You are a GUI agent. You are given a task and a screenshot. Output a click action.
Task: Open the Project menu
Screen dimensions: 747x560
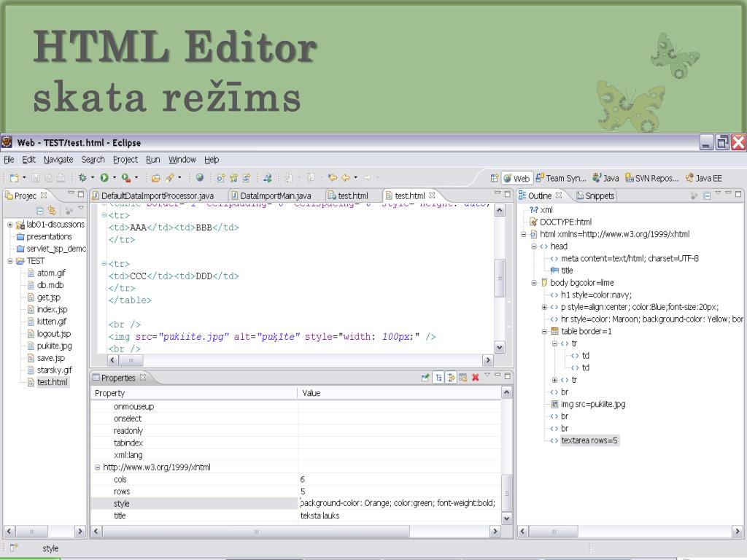pyautogui.click(x=125, y=160)
